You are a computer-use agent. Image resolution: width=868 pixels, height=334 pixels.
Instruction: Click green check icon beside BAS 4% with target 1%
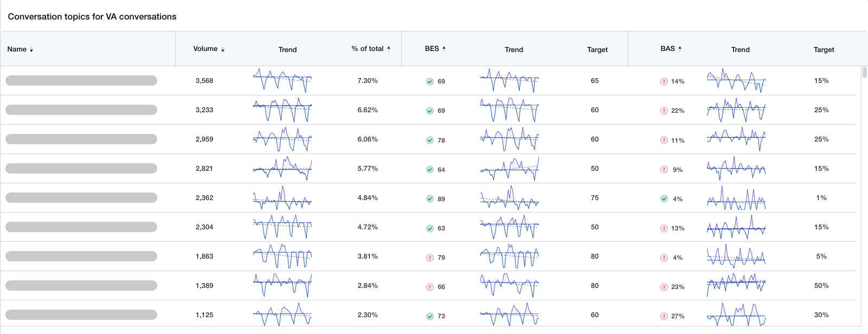[664, 199]
